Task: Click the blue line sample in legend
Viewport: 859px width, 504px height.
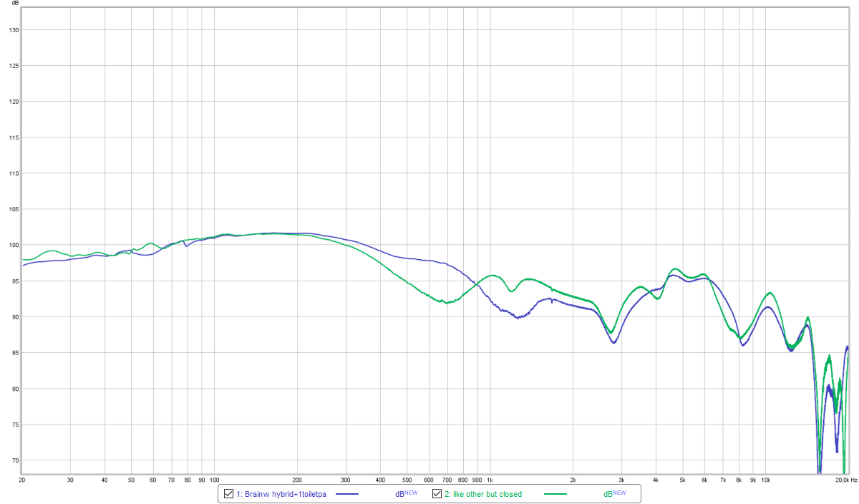Action: pos(346,494)
